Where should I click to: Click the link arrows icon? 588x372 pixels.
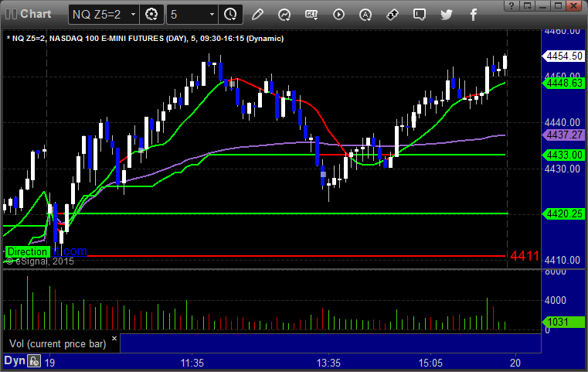pos(393,15)
